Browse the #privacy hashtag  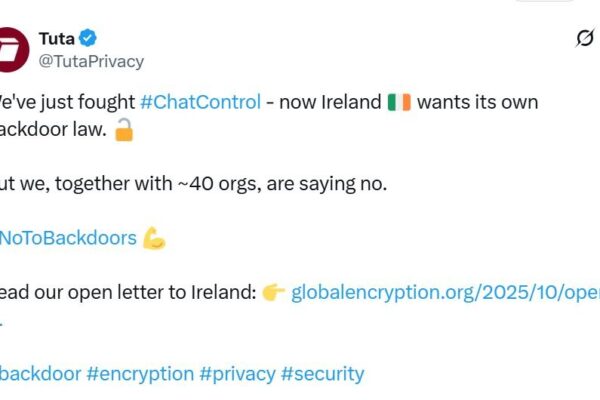[x=237, y=374]
